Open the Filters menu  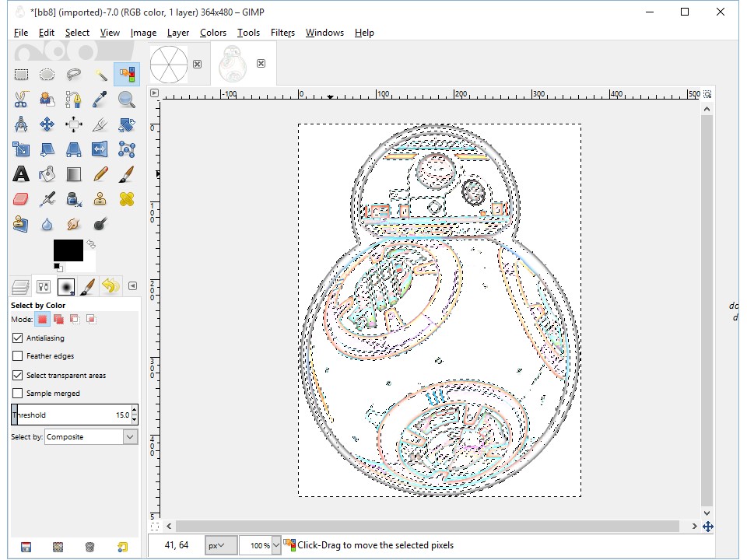(x=282, y=33)
